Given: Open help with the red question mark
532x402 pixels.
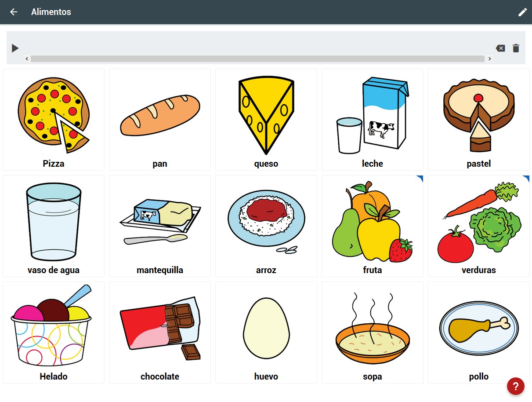Looking at the screenshot, I should [515, 386].
